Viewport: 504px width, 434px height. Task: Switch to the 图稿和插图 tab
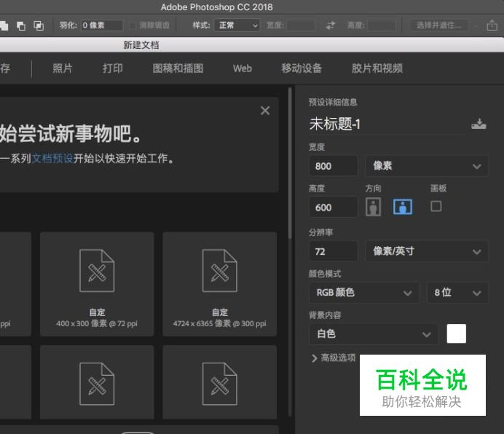click(178, 68)
